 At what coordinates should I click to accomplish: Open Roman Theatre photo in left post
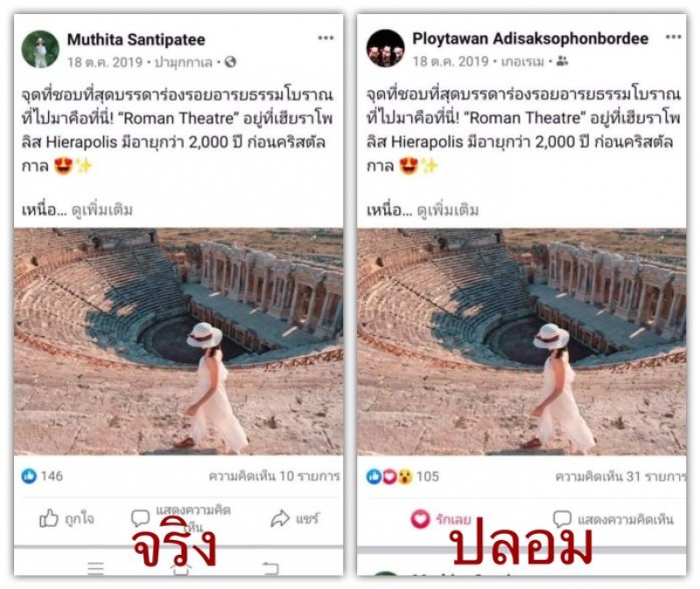pyautogui.click(x=178, y=341)
